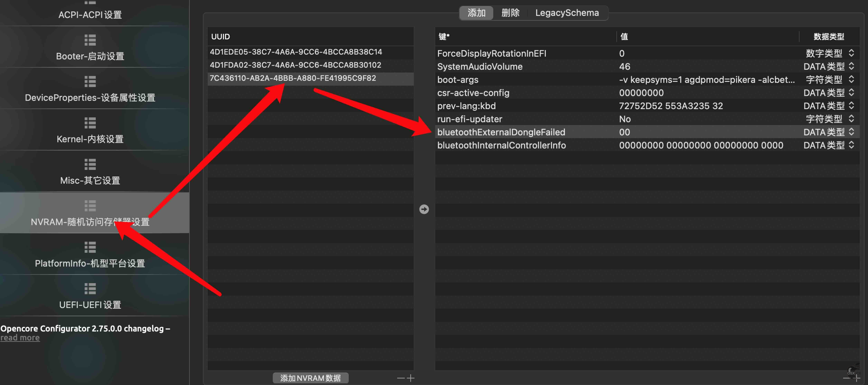
Task: Open the changelog read more link
Action: coord(20,338)
